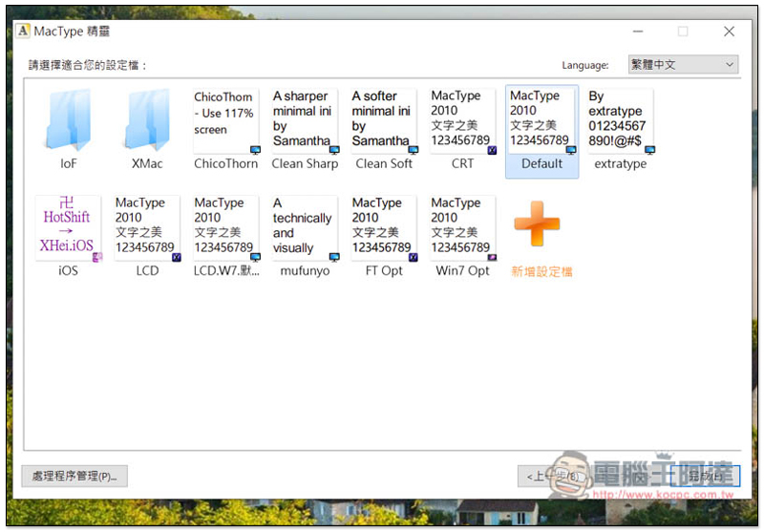Click the 'Win7 Opt' label text

[463, 271]
